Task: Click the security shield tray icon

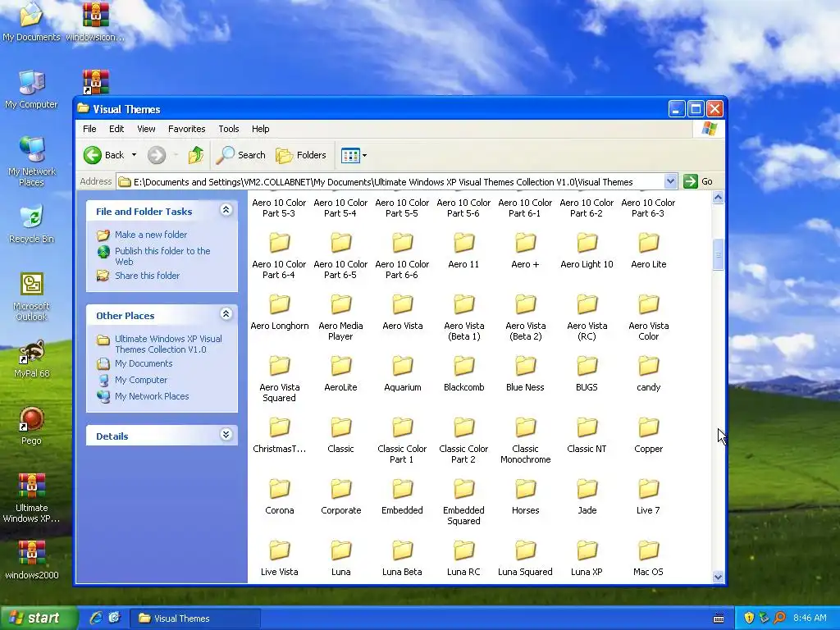Action: [x=749, y=619]
